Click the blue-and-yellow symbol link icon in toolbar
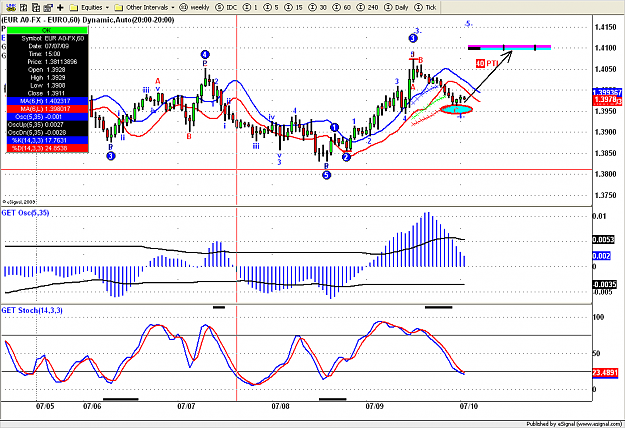This screenshot has width=625, height=428. click(x=11, y=7)
